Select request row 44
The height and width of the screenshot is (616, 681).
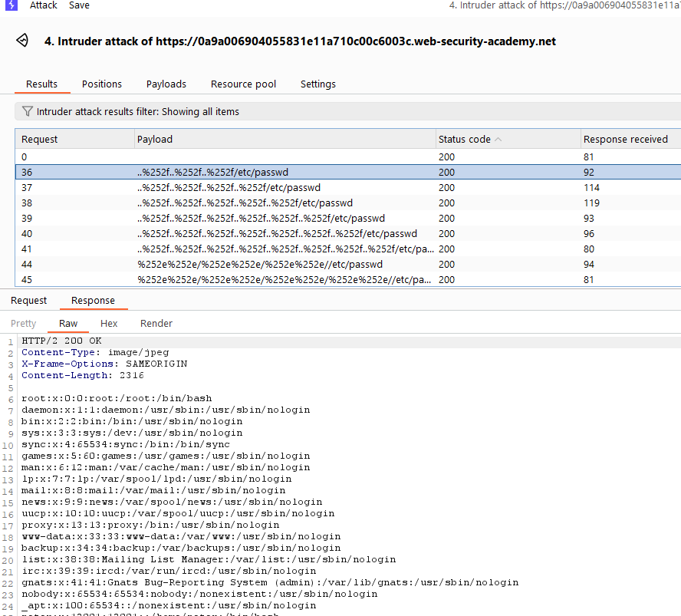(x=348, y=264)
